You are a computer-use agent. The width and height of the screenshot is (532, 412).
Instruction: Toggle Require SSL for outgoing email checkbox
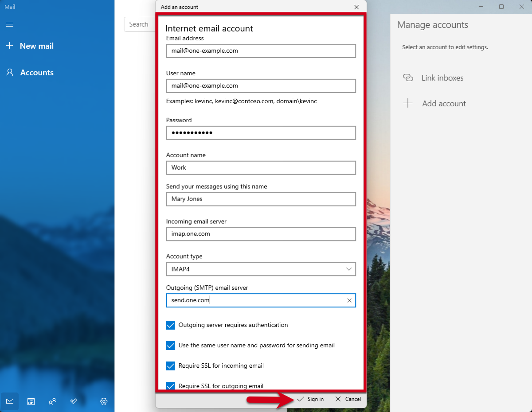171,385
